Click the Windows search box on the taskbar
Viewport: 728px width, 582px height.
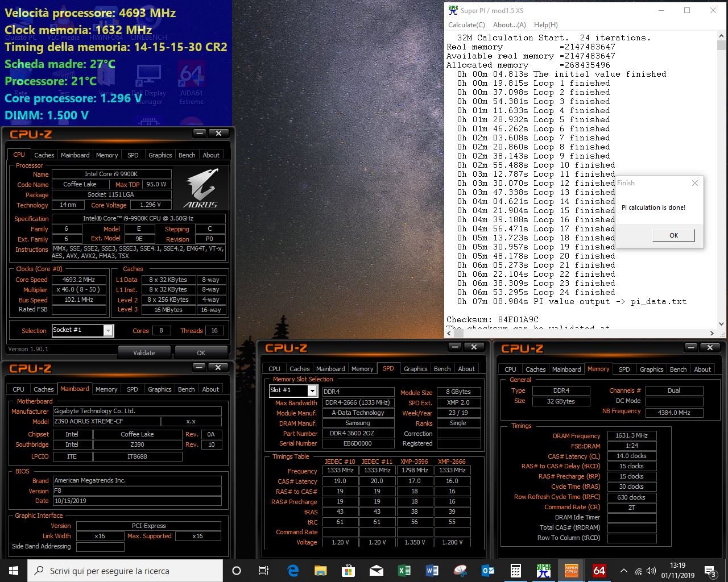125,571
